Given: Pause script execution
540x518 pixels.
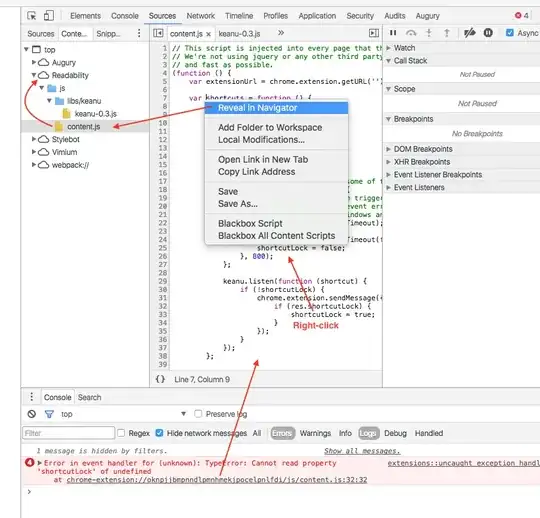Looking at the screenshot, I should (x=393, y=33).
